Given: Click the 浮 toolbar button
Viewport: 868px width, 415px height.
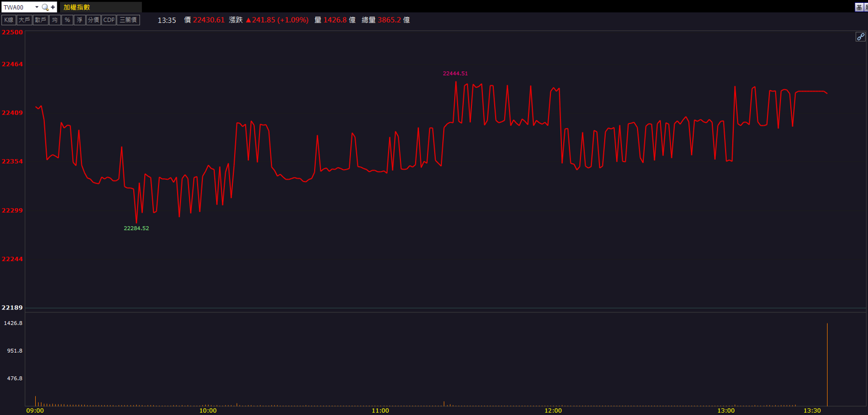Looking at the screenshot, I should coord(80,20).
